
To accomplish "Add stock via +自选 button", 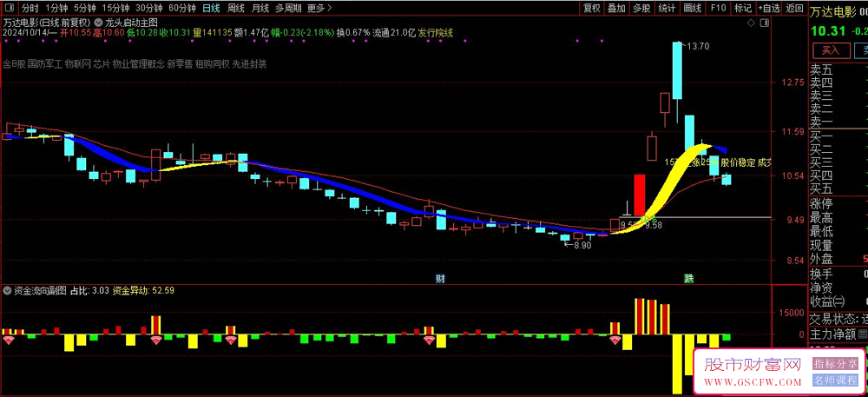I will pyautogui.click(x=770, y=9).
